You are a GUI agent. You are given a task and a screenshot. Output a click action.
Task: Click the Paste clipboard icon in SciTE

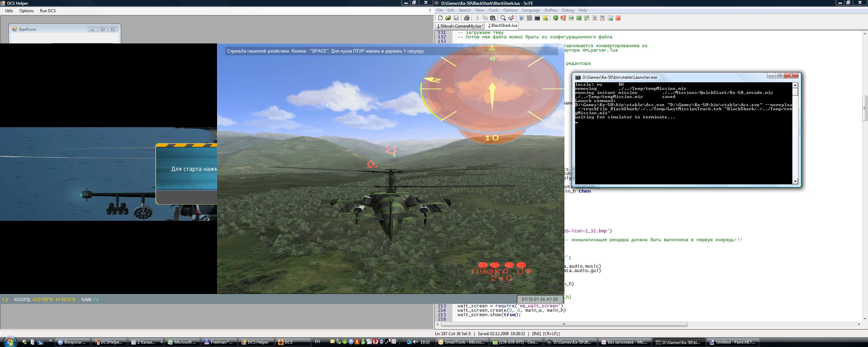(493, 18)
